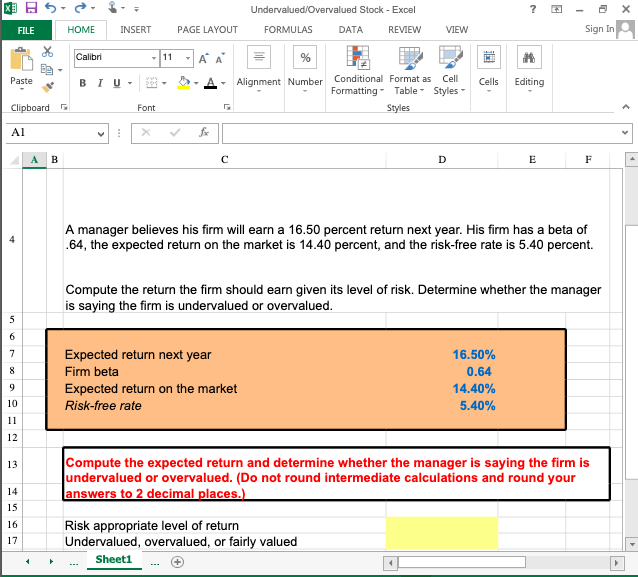Switch to the FORMULAS tab

(x=288, y=30)
